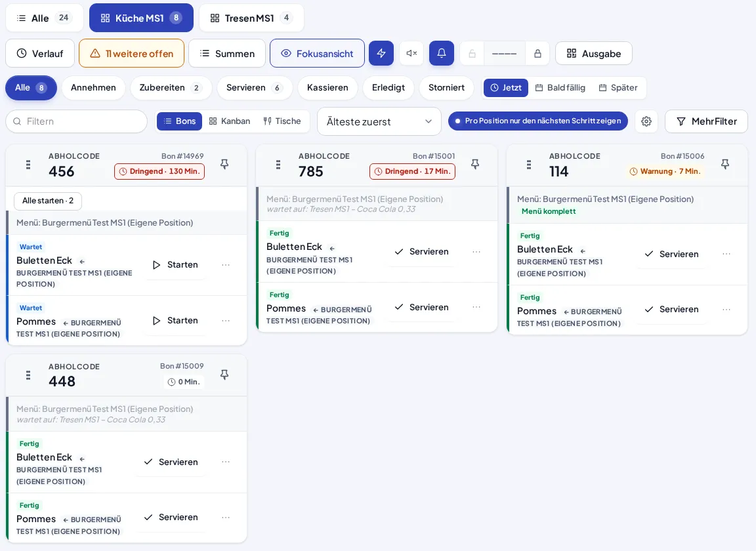The height and width of the screenshot is (551, 756).
Task: Grab the drag handle of order 456
Action: click(28, 165)
